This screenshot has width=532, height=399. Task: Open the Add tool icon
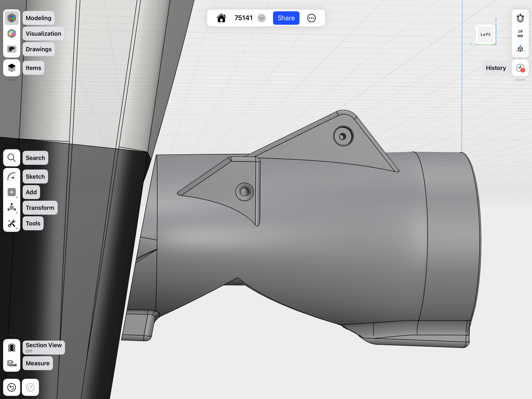point(12,192)
